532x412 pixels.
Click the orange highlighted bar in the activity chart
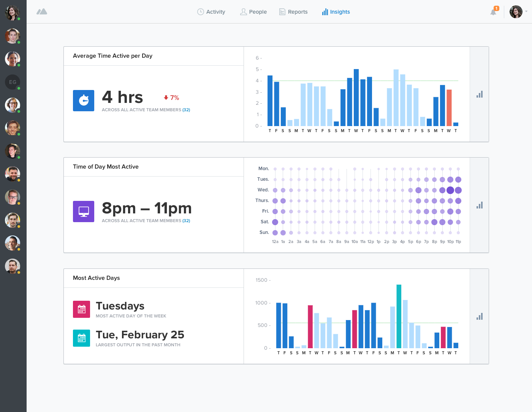449,107
